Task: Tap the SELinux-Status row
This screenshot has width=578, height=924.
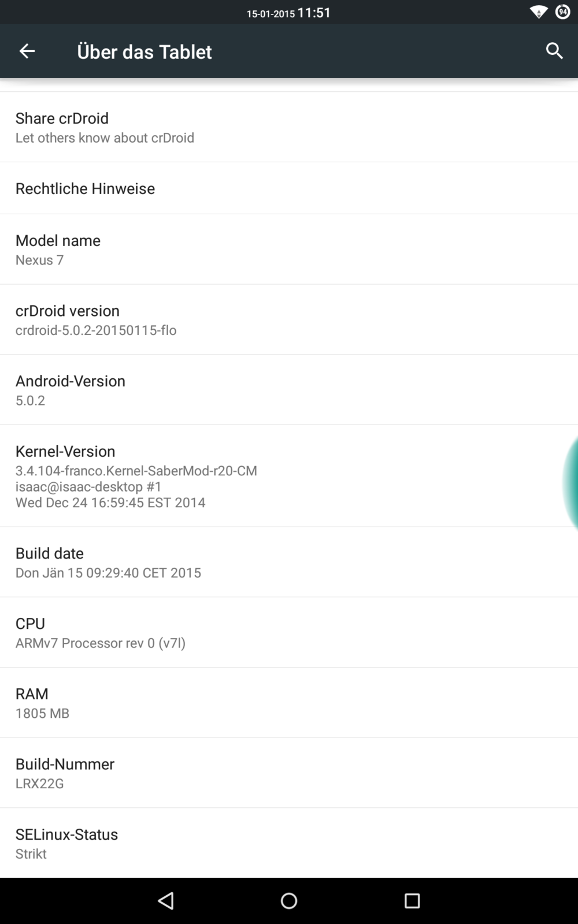Action: pos(289,843)
